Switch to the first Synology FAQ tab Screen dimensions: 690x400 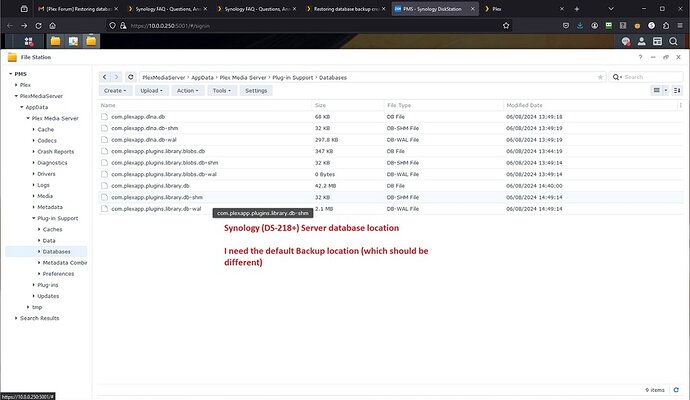point(168,9)
